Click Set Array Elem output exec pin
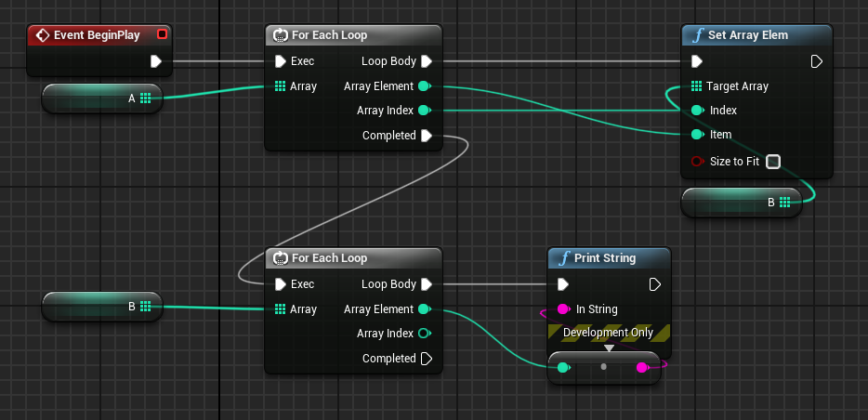 (817, 61)
